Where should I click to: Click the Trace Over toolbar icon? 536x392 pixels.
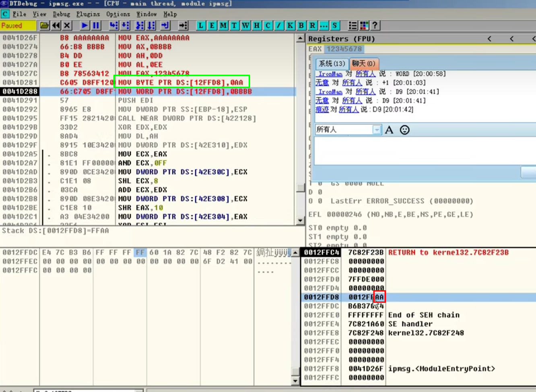[151, 25]
